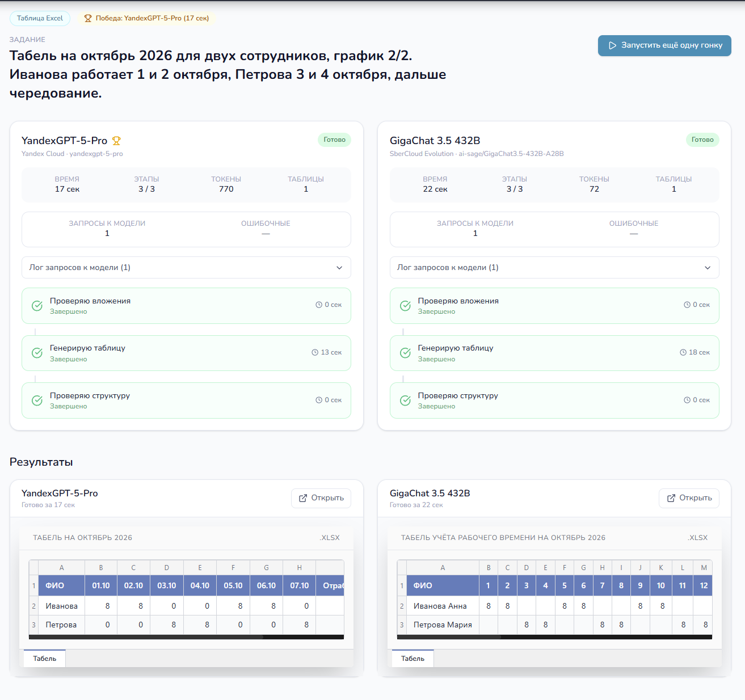Open the YandexGPT-5-Pro result with Открыть
The image size is (745, 700).
pos(321,498)
